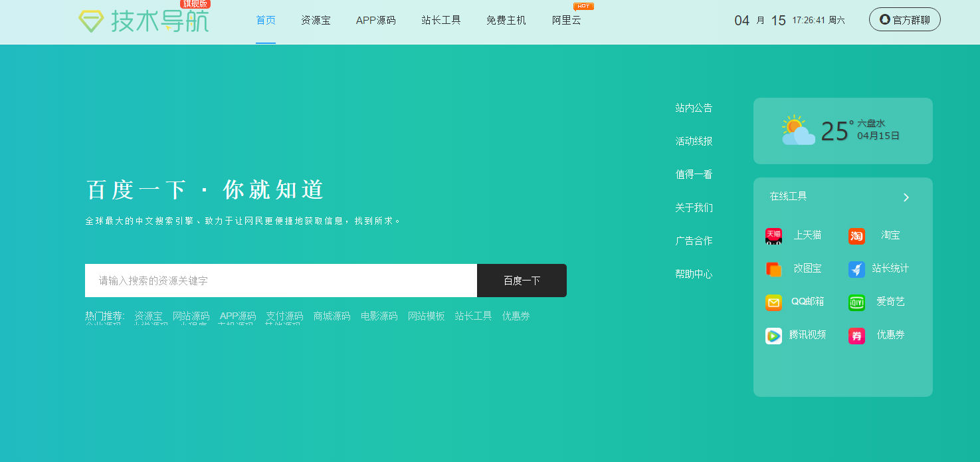Click the 技术导航 diamond logo
The height and width of the screenshot is (462, 980).
pyautogui.click(x=91, y=21)
